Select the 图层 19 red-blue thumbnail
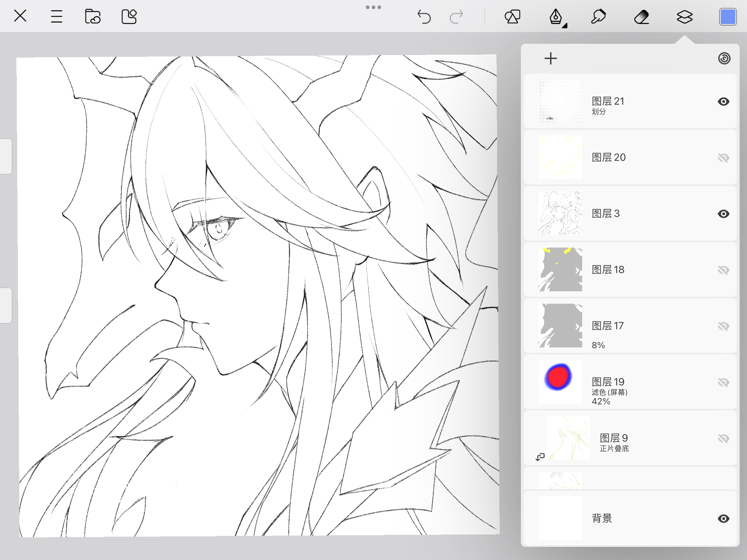Screen dimensions: 747x560 [560, 382]
